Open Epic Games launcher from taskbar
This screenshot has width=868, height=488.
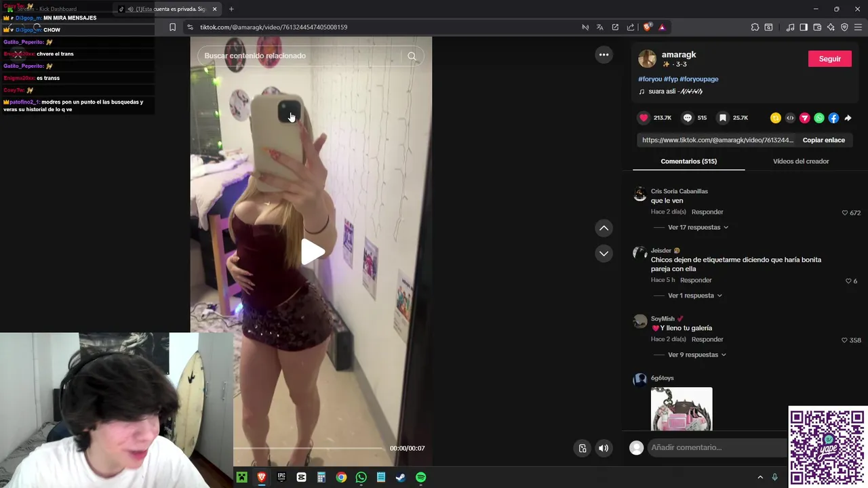pos(281,477)
